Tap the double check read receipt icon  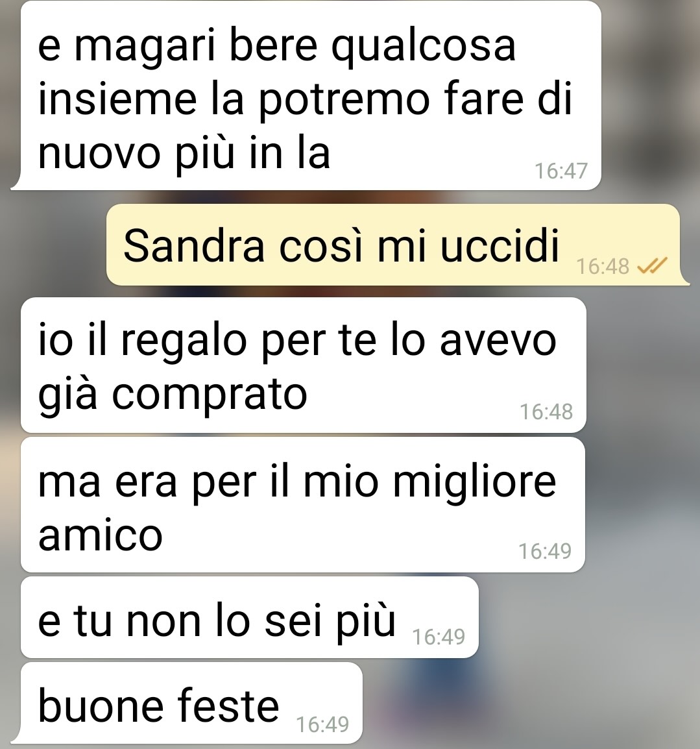click(x=652, y=265)
